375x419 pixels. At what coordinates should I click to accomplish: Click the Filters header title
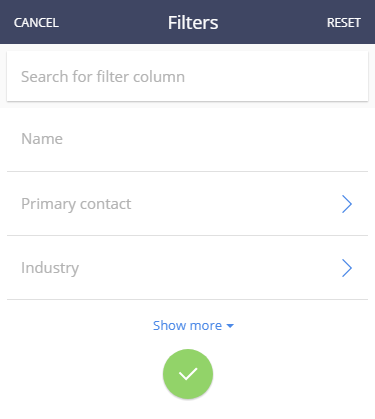click(x=193, y=23)
